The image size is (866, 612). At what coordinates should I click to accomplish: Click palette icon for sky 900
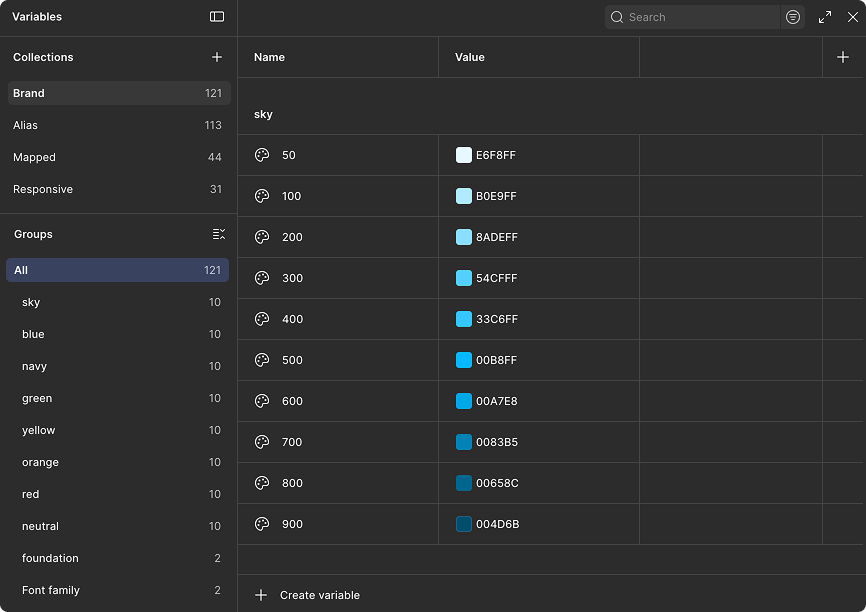click(x=262, y=524)
